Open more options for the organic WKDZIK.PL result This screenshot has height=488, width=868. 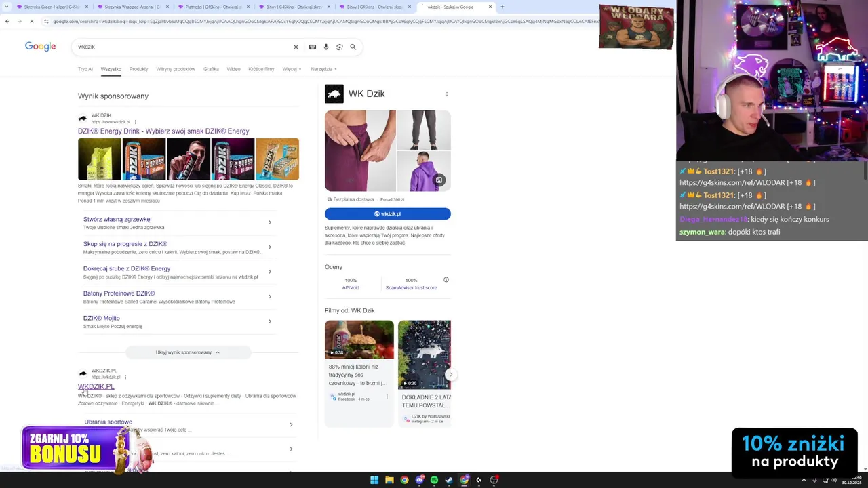[125, 377]
